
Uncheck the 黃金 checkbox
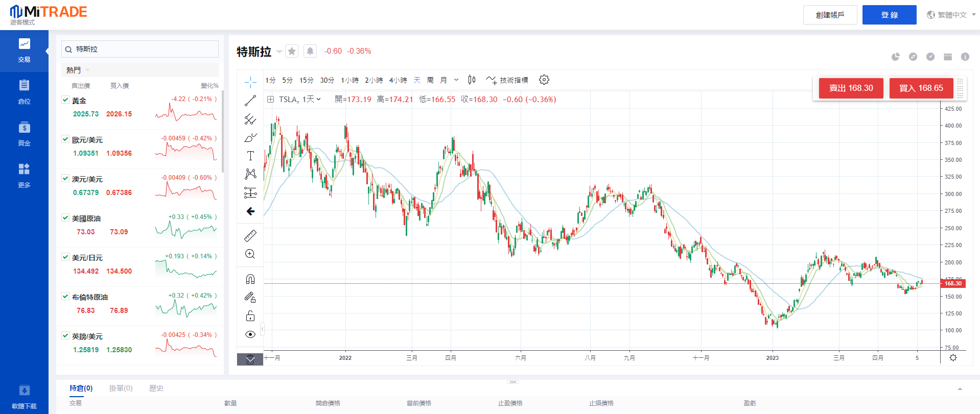[x=65, y=100]
